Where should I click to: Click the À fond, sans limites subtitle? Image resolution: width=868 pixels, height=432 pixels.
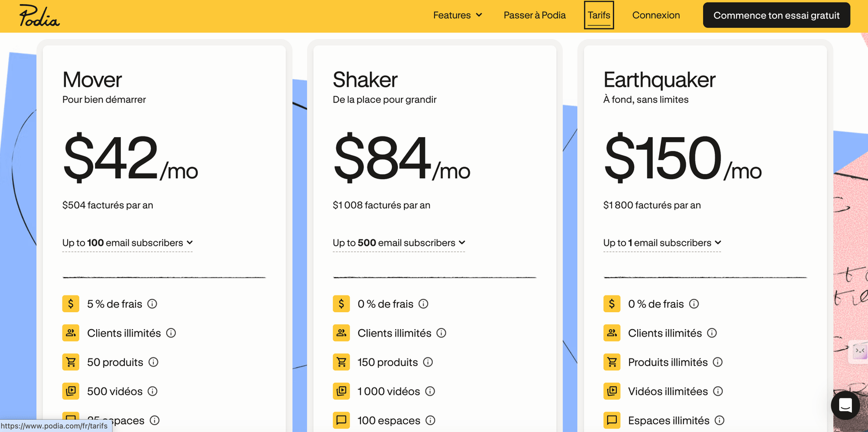(646, 99)
